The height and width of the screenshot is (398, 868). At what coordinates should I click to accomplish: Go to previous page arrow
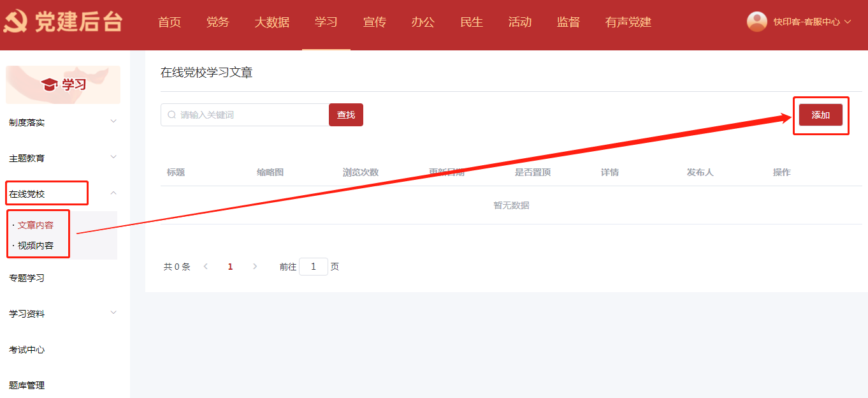coord(206,267)
